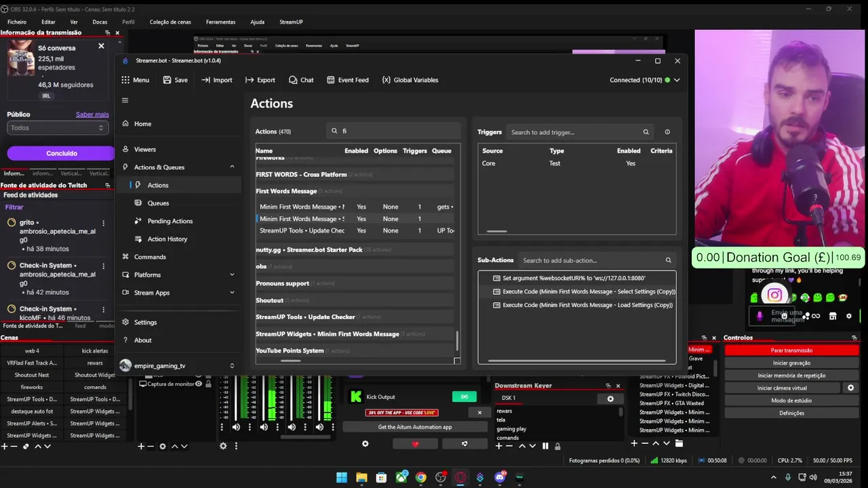Save the Streamer.bot configuration
The width and height of the screenshot is (868, 488).
click(x=175, y=80)
